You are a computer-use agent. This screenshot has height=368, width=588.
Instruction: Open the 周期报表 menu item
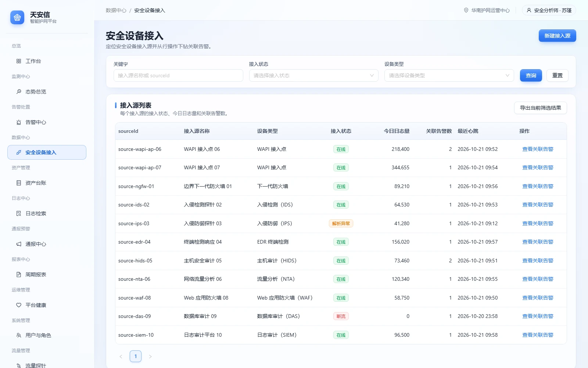(x=47, y=275)
